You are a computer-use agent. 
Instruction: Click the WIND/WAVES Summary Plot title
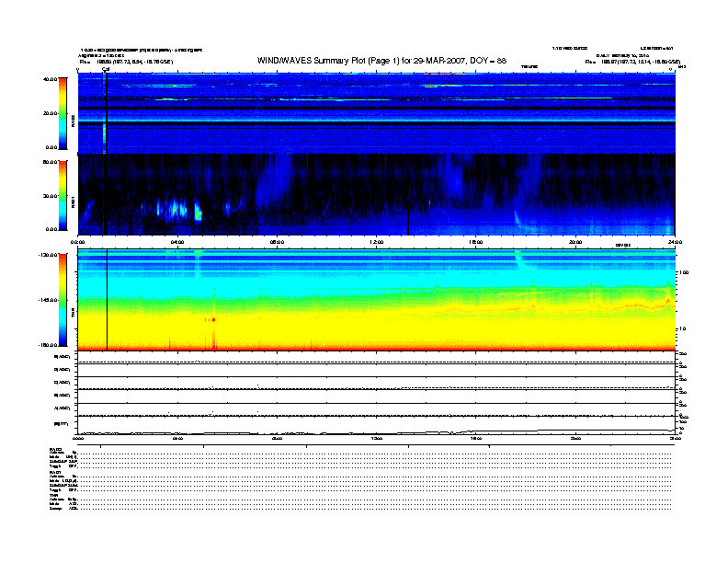381,61
